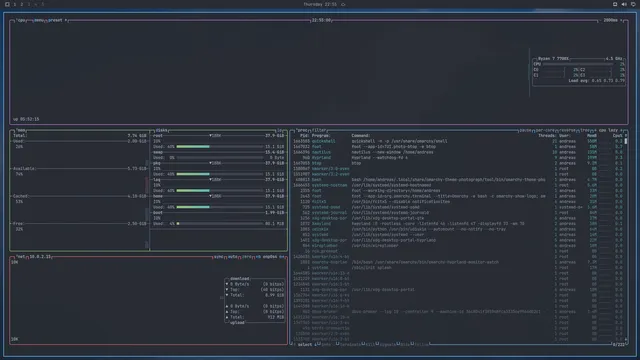Select the udiskie process row
Image resolution: width=640 pixels, height=360 pixels.
(458, 229)
